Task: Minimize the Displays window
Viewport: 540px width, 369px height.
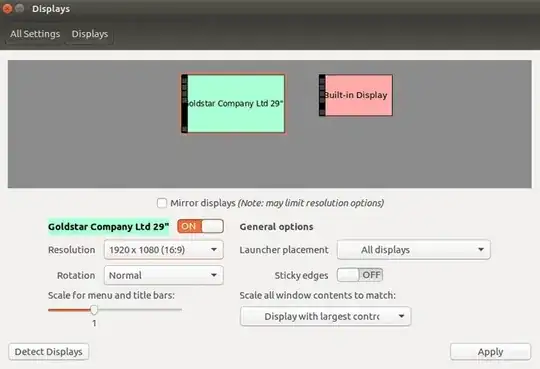Action: coord(20,8)
